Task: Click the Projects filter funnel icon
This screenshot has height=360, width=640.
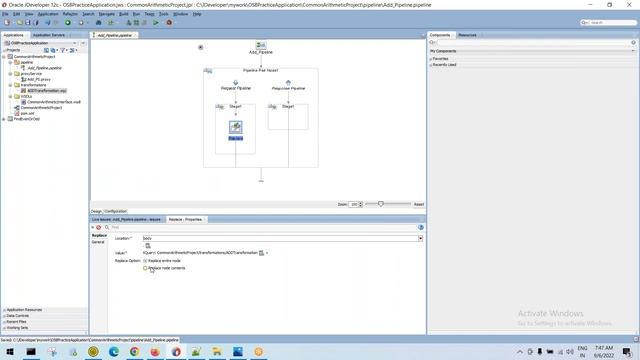Action: click(x=63, y=50)
